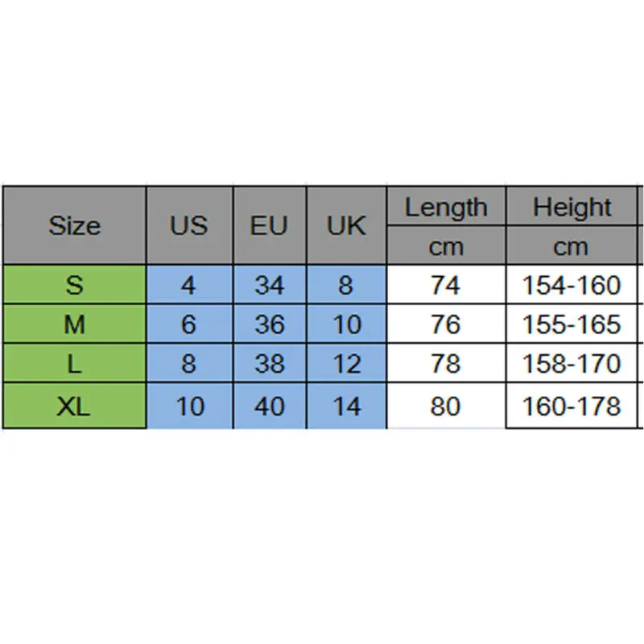Screen dimensions: 644x644
Task: Select US size 4 cell
Action: pyautogui.click(x=189, y=285)
